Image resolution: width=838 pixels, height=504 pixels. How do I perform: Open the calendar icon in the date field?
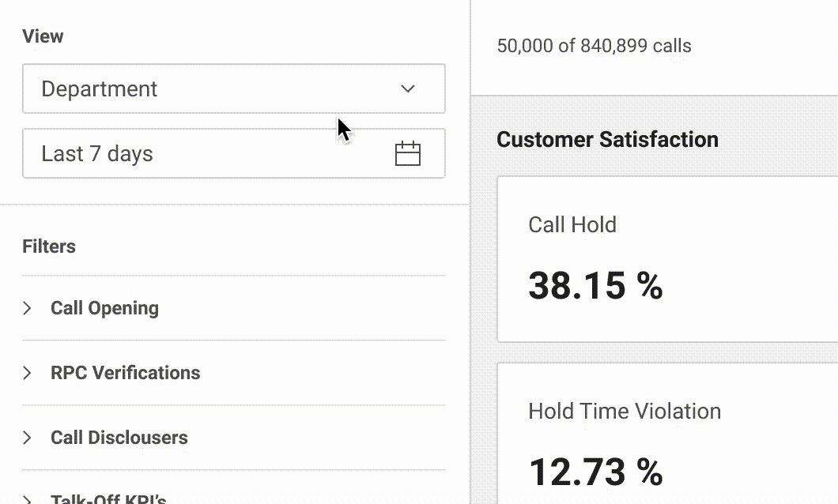tap(407, 153)
